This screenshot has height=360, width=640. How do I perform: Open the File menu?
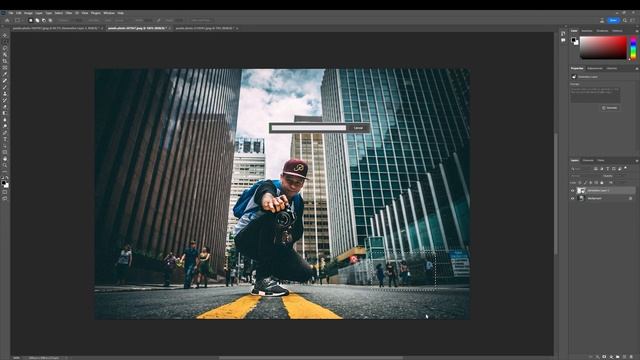pyautogui.click(x=11, y=13)
